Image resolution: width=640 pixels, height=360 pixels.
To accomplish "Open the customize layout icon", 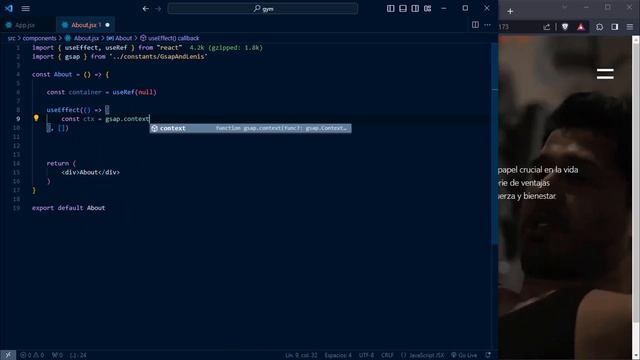I will tap(427, 9).
